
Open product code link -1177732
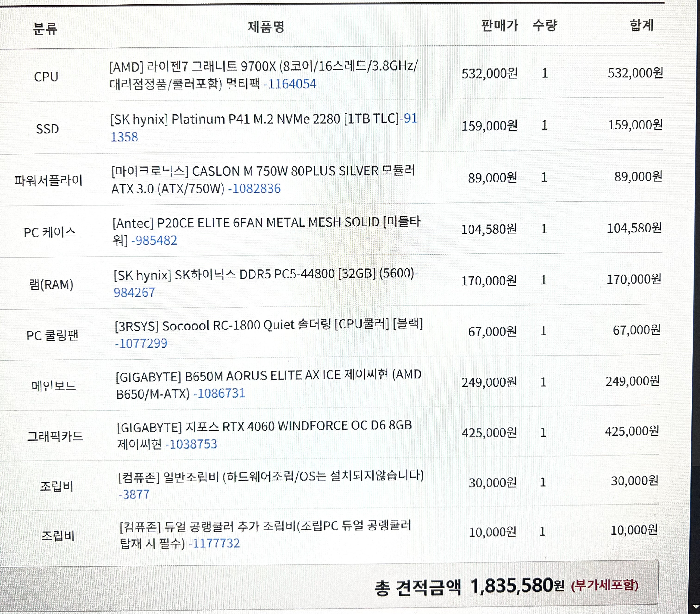214,543
